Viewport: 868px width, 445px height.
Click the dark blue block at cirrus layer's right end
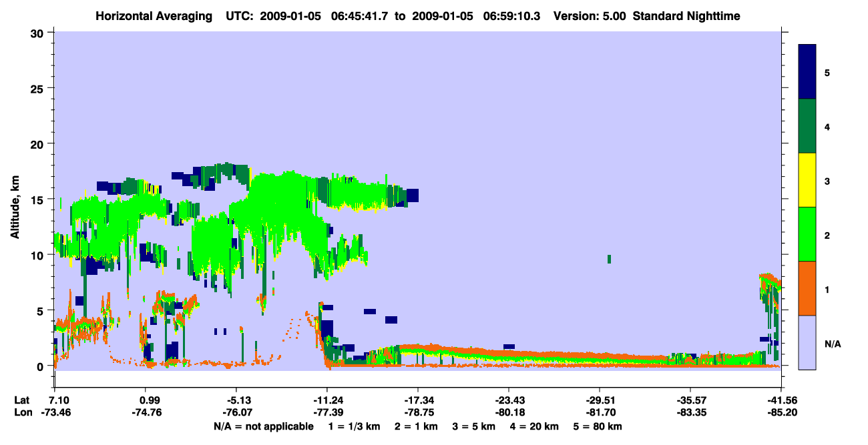pyautogui.click(x=412, y=195)
